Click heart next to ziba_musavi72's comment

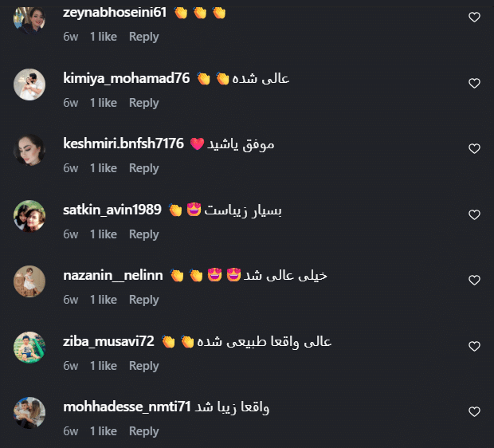474,346
